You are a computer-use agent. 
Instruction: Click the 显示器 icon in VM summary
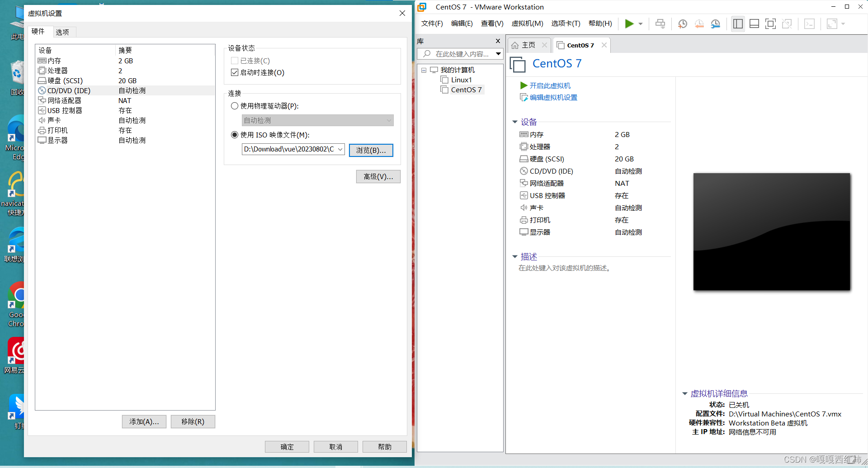tap(524, 232)
